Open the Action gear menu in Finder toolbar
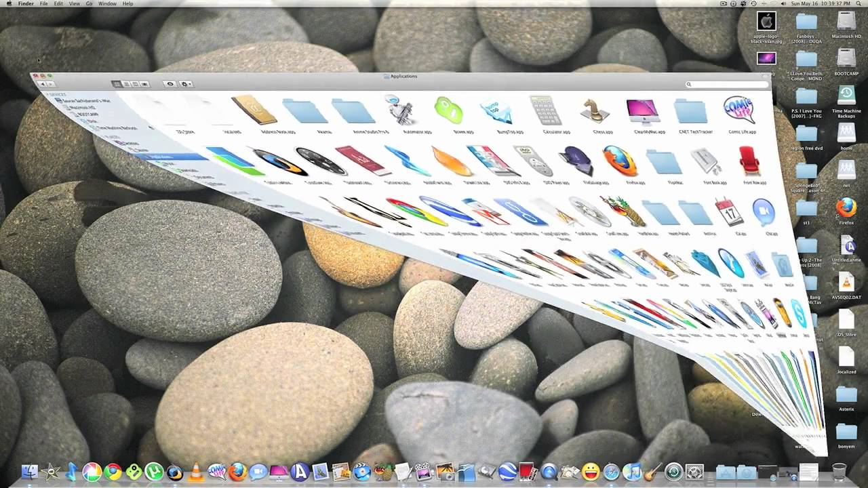The image size is (868, 488). click(186, 84)
